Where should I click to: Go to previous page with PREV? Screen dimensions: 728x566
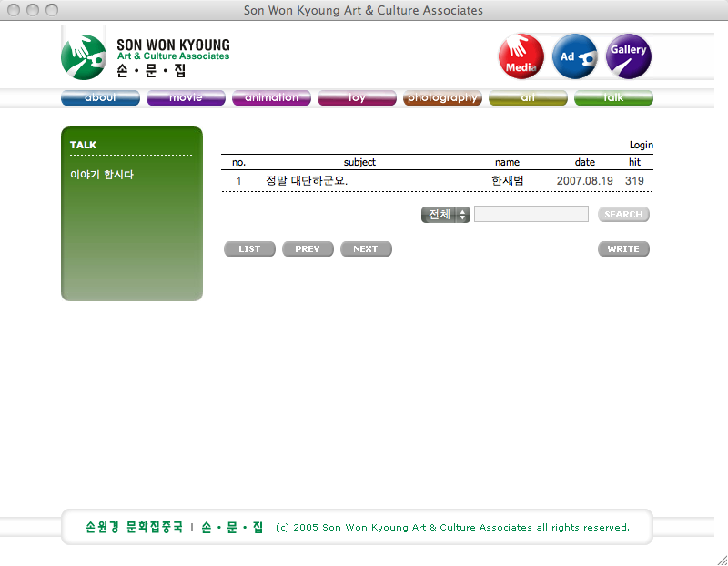(x=308, y=249)
